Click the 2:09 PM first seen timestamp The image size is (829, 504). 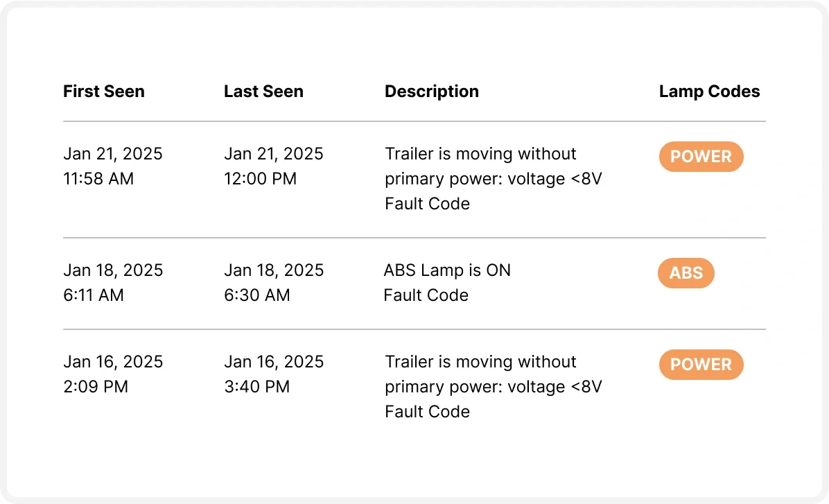(96, 387)
